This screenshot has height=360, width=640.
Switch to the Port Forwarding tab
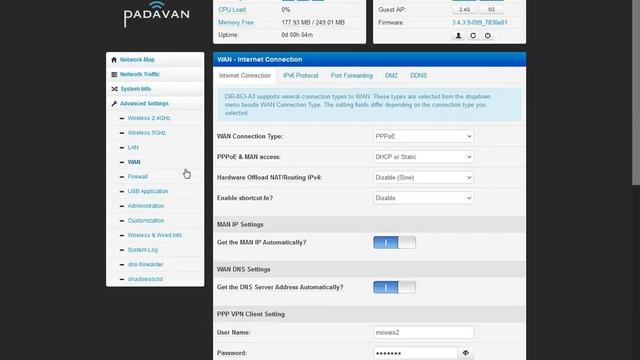(x=351, y=76)
